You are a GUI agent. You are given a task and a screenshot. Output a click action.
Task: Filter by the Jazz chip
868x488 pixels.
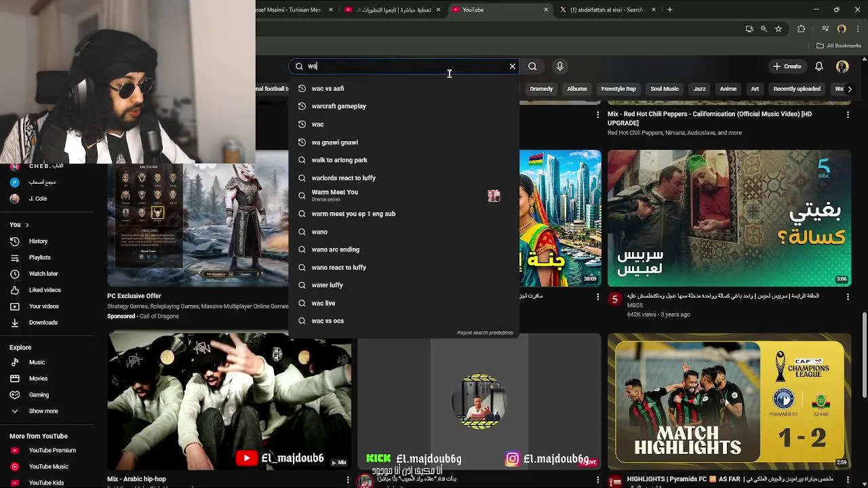pos(699,89)
